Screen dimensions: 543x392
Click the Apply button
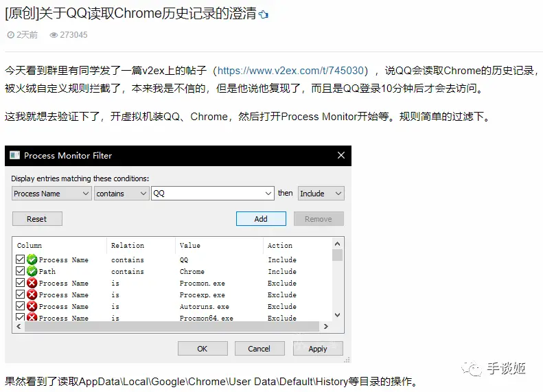[x=318, y=348]
